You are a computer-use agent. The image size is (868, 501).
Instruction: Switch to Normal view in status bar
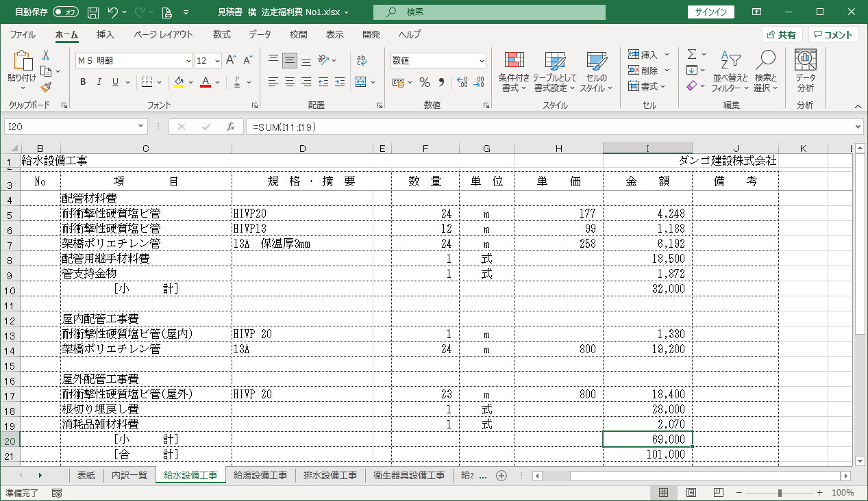click(663, 493)
